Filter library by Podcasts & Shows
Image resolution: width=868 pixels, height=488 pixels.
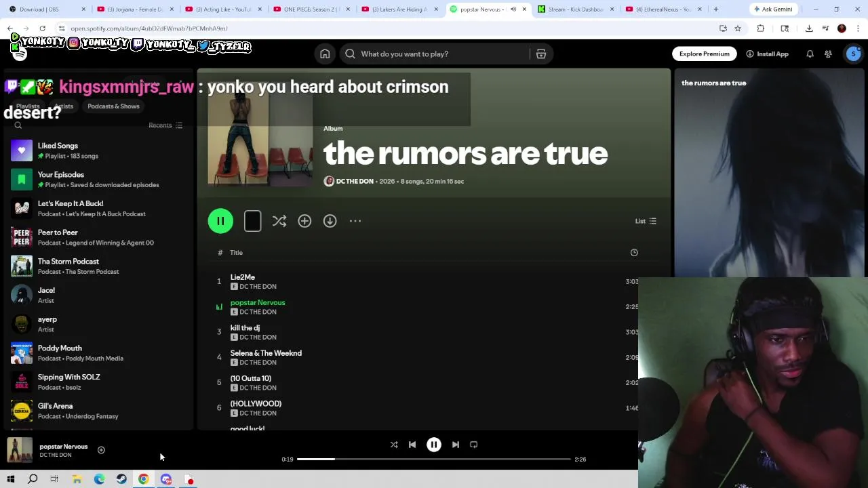coord(113,106)
